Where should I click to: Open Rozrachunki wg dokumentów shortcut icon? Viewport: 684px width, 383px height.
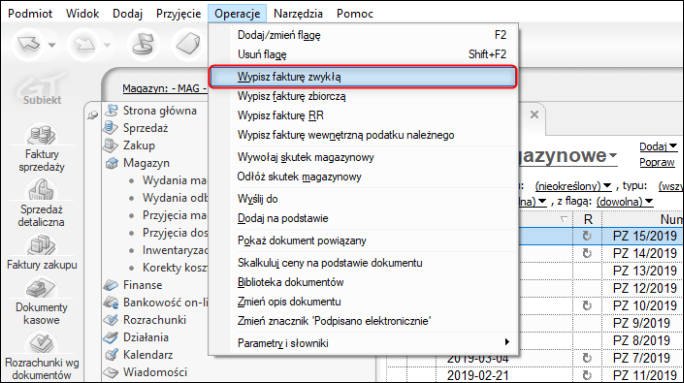click(41, 344)
